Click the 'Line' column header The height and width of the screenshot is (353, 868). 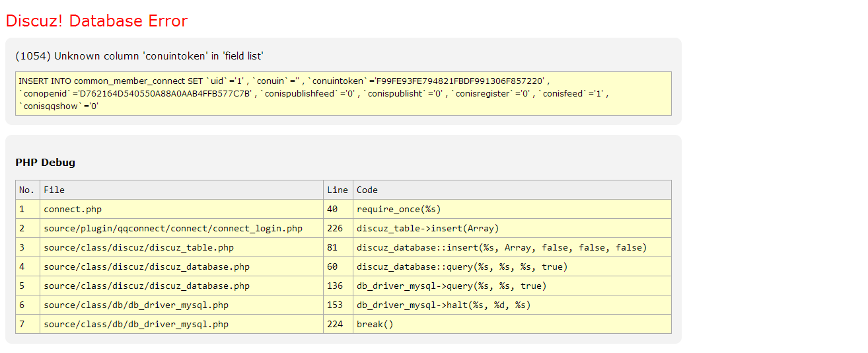click(x=338, y=190)
